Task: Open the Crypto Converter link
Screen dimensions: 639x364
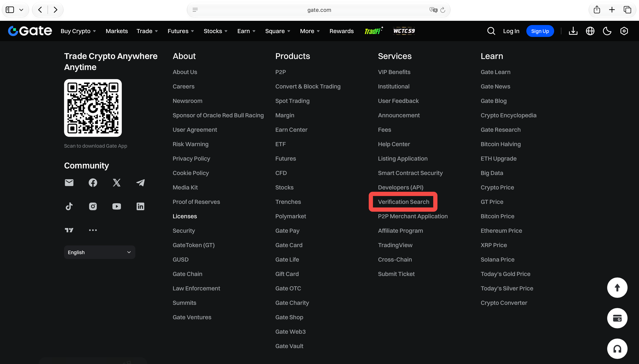Action: (504, 303)
